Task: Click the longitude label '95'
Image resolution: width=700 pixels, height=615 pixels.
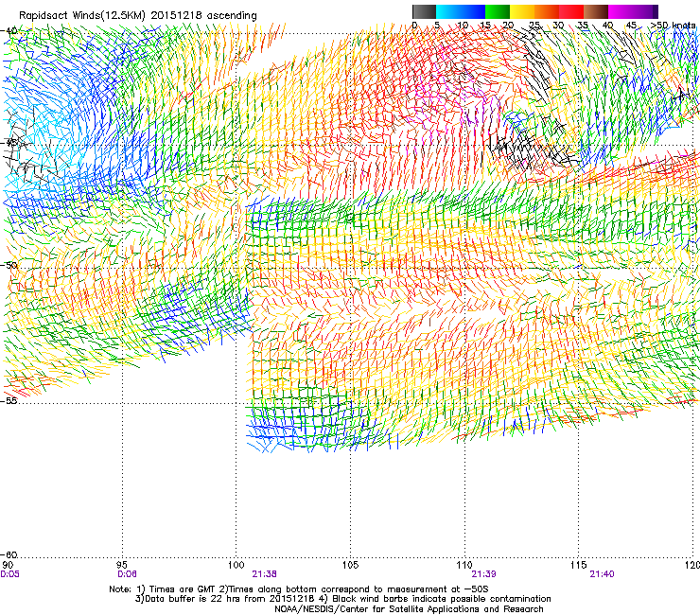Action: 122,566
